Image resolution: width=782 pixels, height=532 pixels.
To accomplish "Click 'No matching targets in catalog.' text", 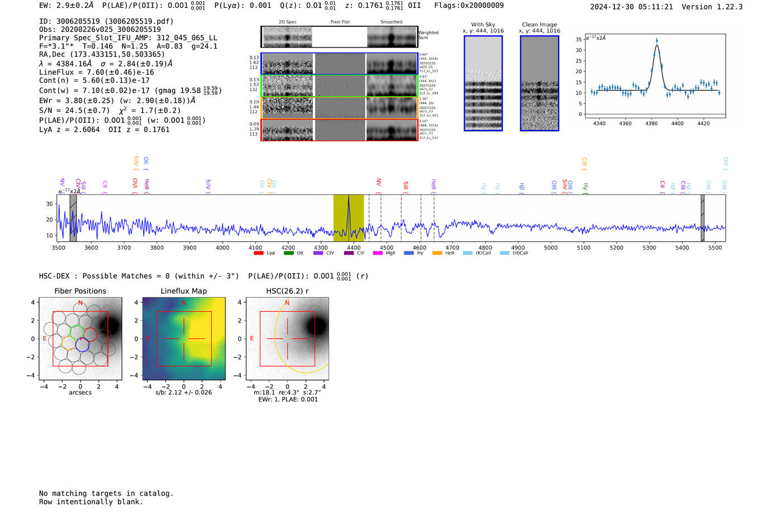I will 106,493.
